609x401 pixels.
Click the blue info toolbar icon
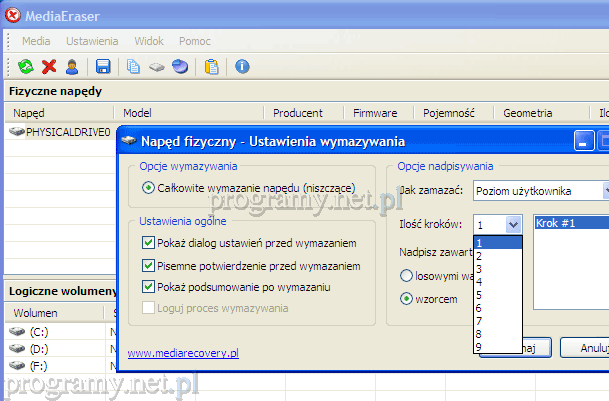[242, 67]
